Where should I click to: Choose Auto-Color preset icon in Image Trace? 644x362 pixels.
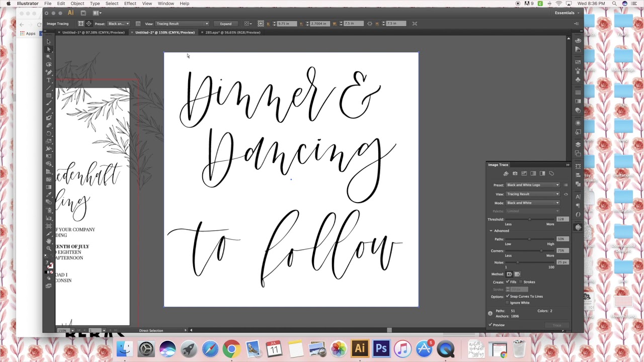tap(506, 173)
